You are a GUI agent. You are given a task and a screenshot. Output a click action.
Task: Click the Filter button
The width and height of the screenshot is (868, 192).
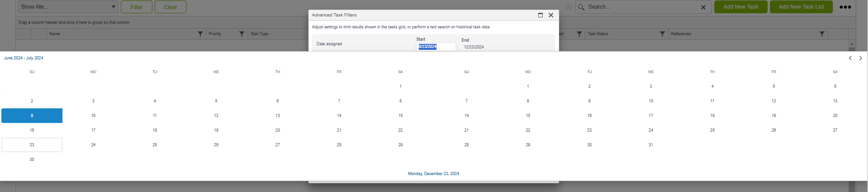pyautogui.click(x=136, y=7)
